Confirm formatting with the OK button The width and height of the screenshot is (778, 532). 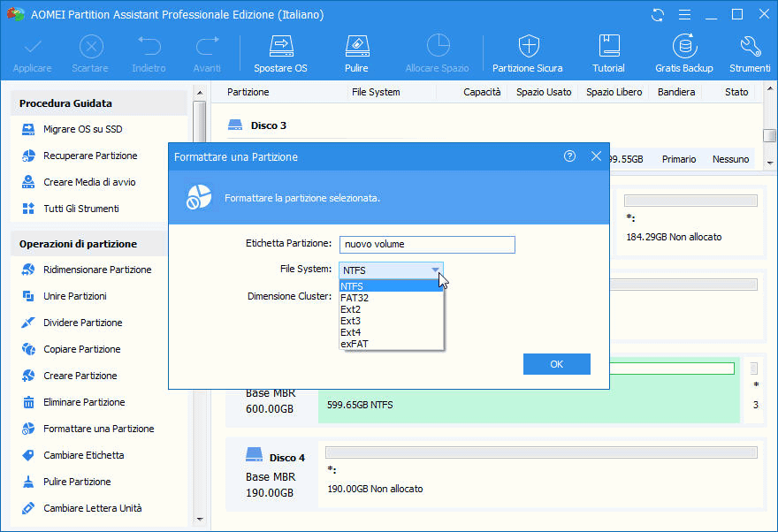point(556,364)
